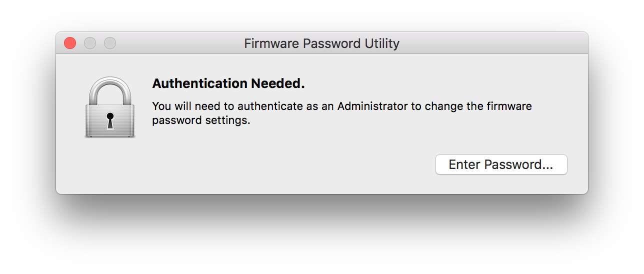Image resolution: width=644 pixels, height=274 pixels.
Task: Close the Firmware Password Utility window
Action: point(70,43)
